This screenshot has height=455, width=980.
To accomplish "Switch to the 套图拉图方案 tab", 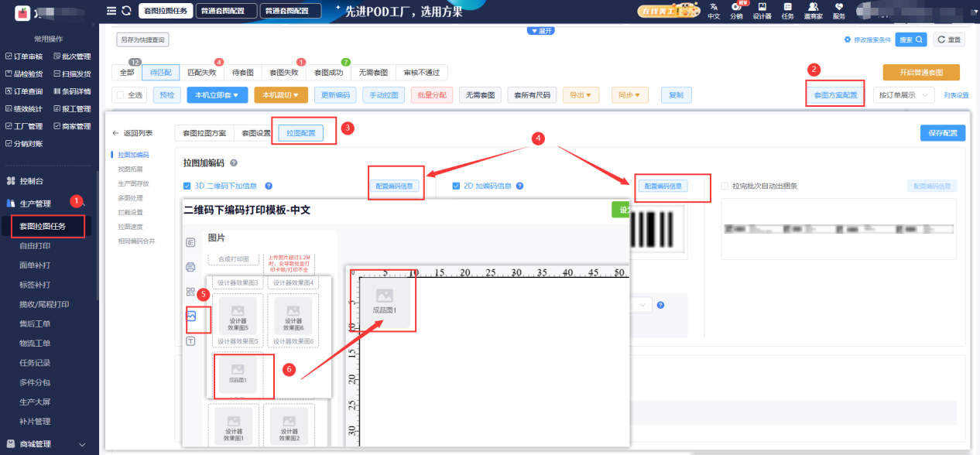I will [x=204, y=133].
